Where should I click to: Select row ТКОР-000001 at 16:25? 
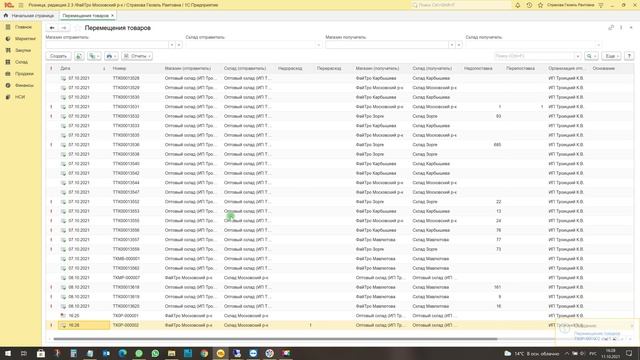[x=340, y=316]
